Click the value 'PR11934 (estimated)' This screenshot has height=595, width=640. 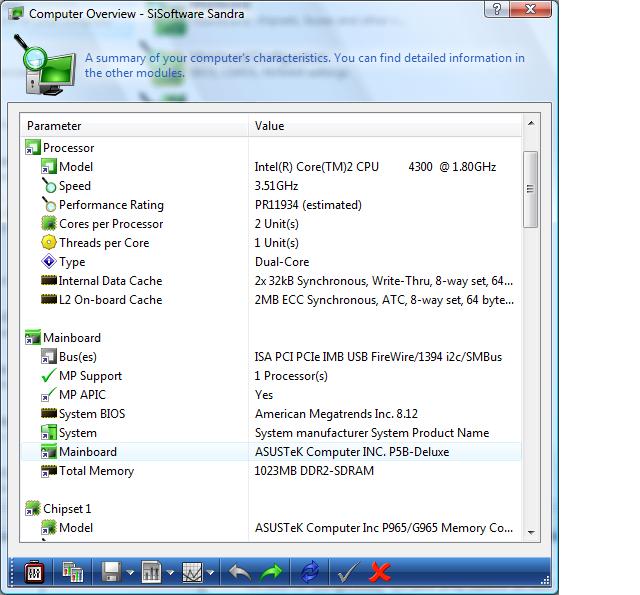tap(308, 205)
